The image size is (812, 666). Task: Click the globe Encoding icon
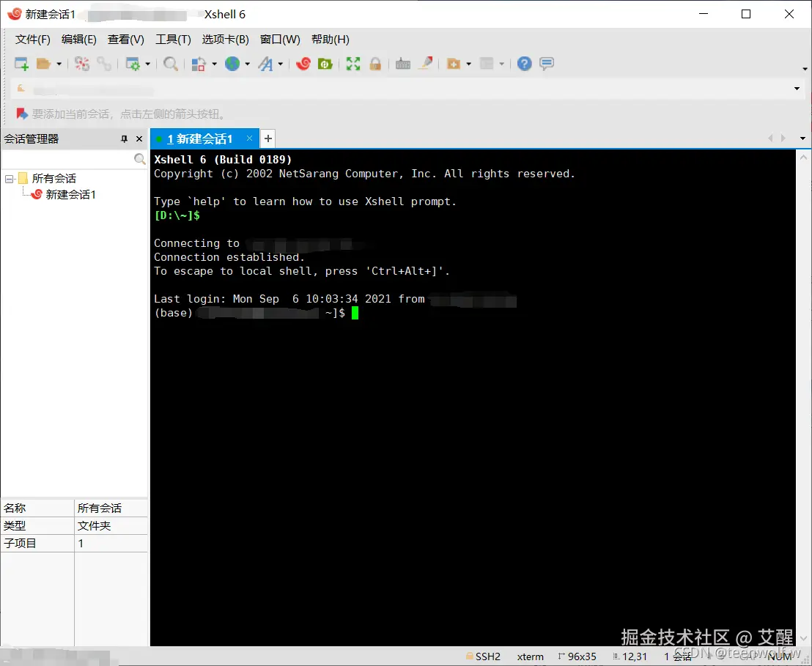[x=232, y=64]
